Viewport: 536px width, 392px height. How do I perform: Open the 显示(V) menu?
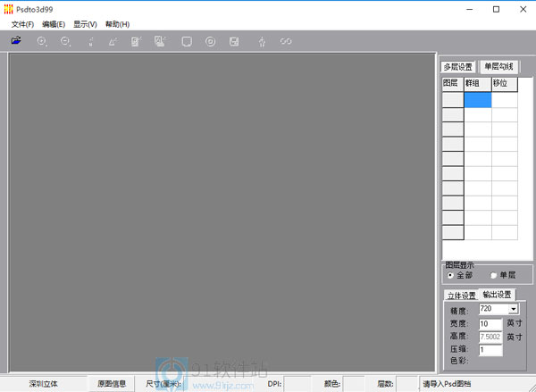pyautogui.click(x=85, y=24)
